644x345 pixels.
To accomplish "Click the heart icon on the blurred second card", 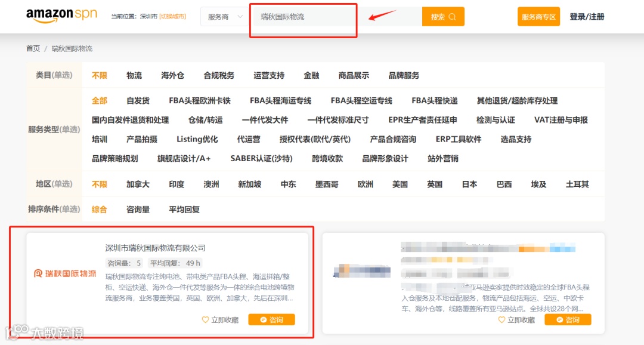I will click(501, 319).
